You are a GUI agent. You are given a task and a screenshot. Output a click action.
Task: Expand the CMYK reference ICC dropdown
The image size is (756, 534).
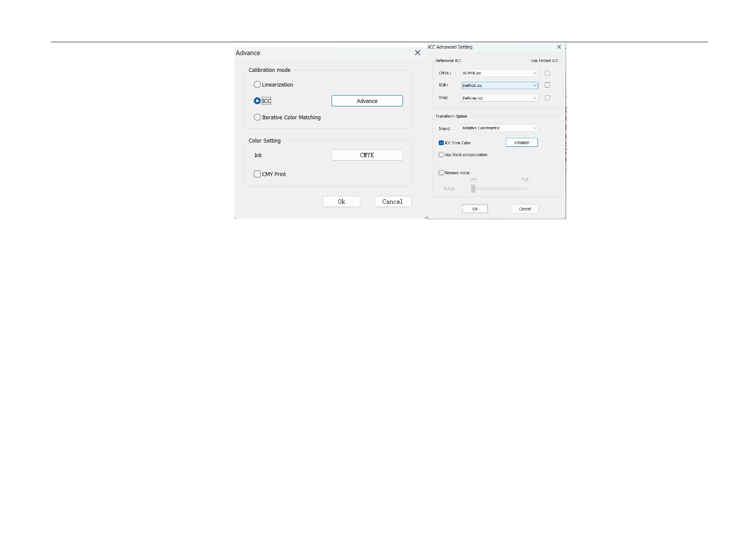534,73
